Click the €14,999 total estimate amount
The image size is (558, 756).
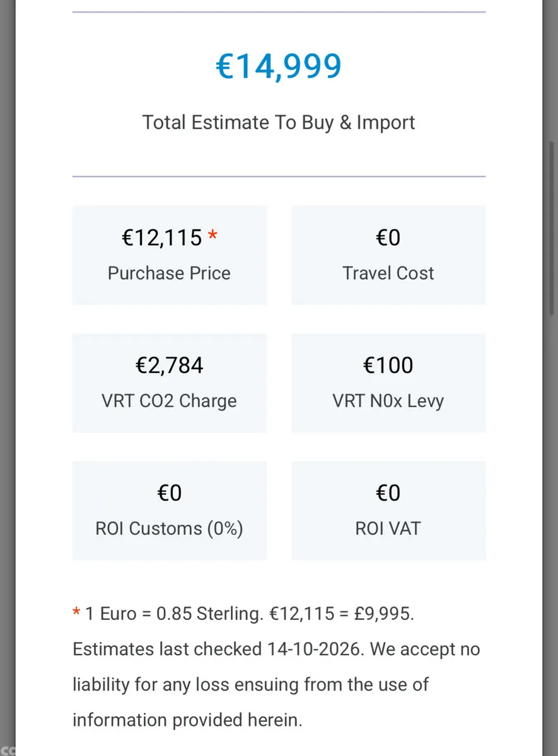pos(279,67)
